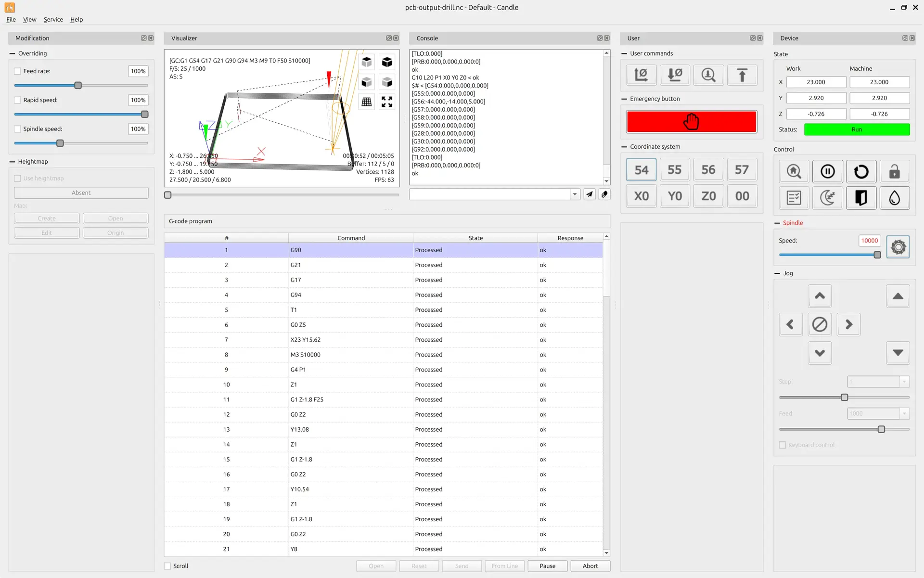Click the unlock padlock icon
The width and height of the screenshot is (924, 578).
tap(894, 171)
